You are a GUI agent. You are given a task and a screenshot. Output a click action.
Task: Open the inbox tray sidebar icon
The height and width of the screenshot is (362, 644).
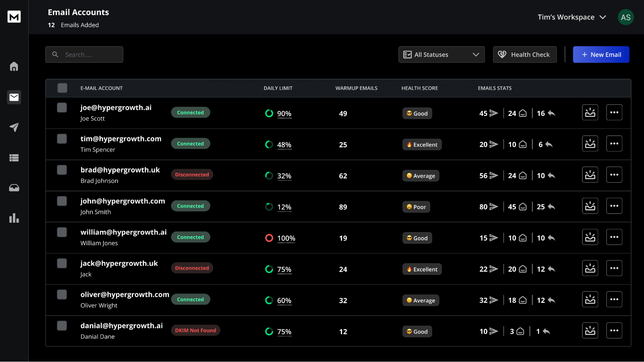click(14, 188)
